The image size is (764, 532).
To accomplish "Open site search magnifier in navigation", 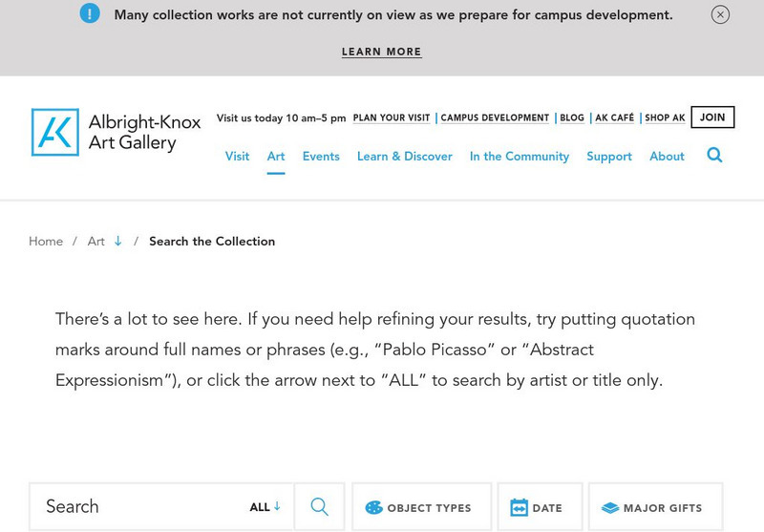I will point(714,156).
